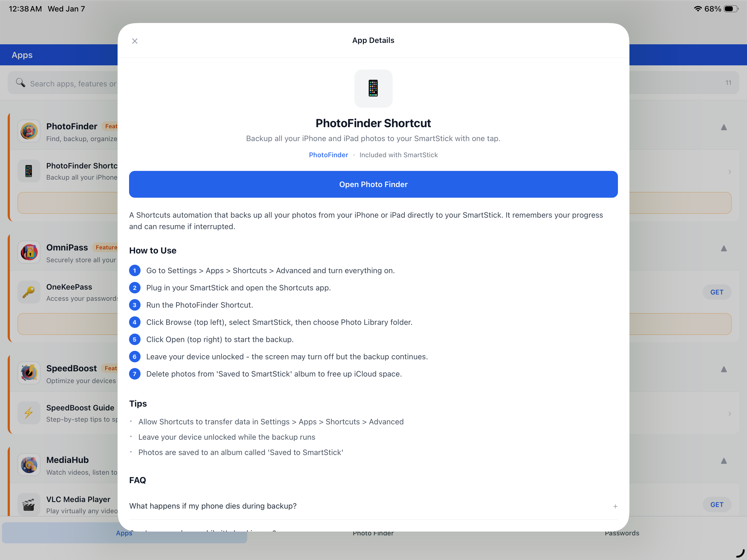This screenshot has width=747, height=560.
Task: Tap the 12:38 AM clock in status bar
Action: [x=25, y=9]
